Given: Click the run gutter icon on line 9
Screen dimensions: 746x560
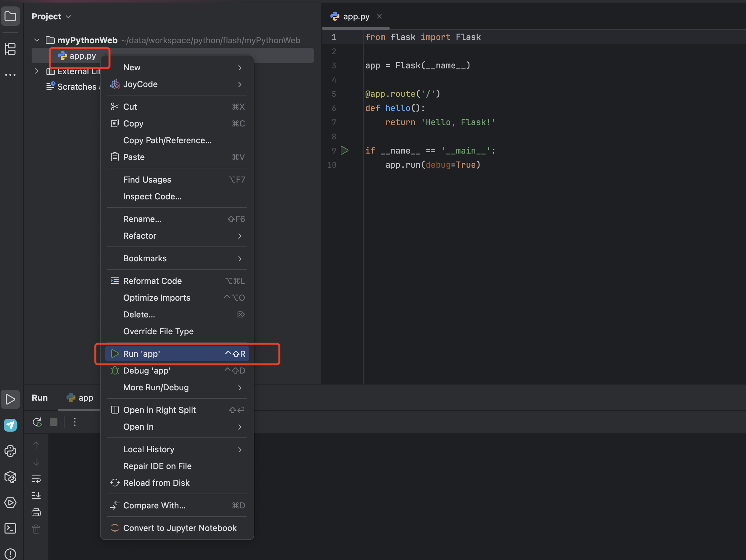Looking at the screenshot, I should point(345,150).
